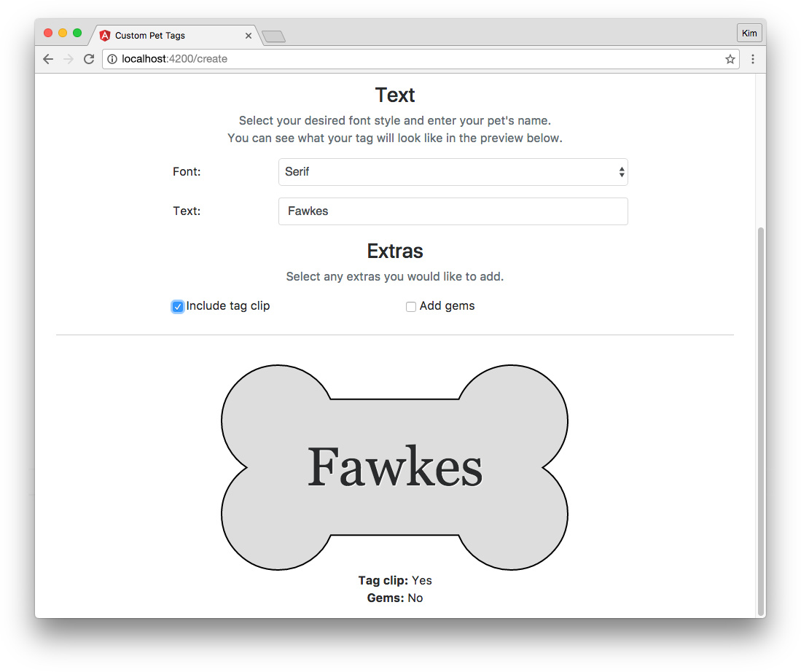
Task: Click the 'Font:' field label
Action: pyautogui.click(x=187, y=172)
